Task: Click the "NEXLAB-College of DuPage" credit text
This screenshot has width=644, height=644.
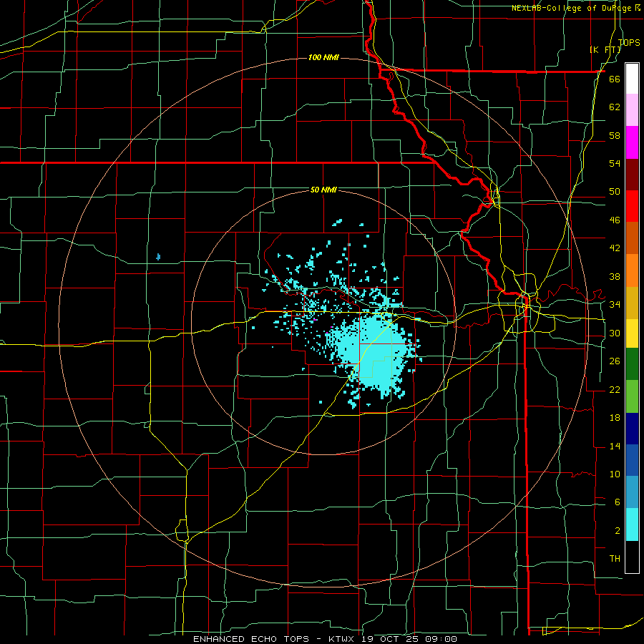Action: [x=573, y=8]
